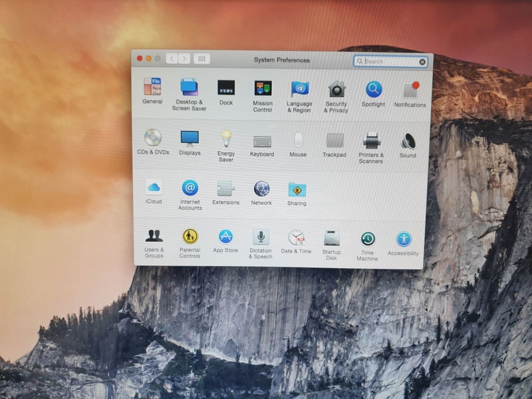Minimize the System Preferences window
532x399 pixels.
click(148, 59)
